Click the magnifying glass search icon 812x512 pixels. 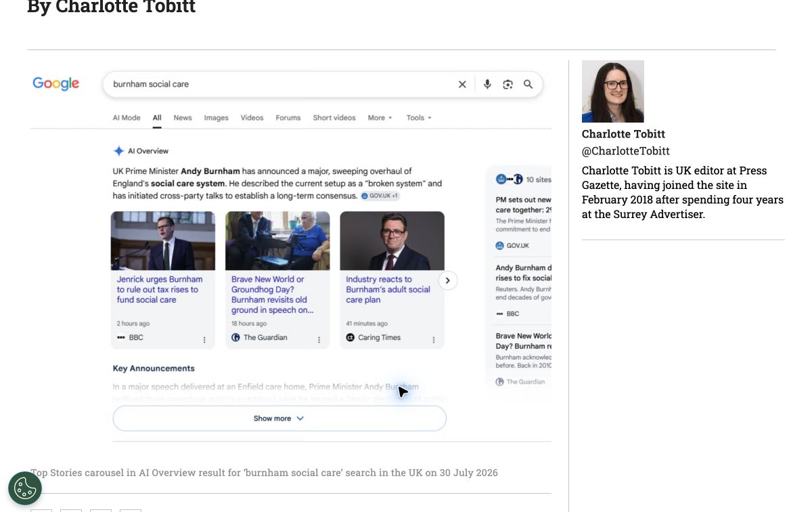coord(528,85)
